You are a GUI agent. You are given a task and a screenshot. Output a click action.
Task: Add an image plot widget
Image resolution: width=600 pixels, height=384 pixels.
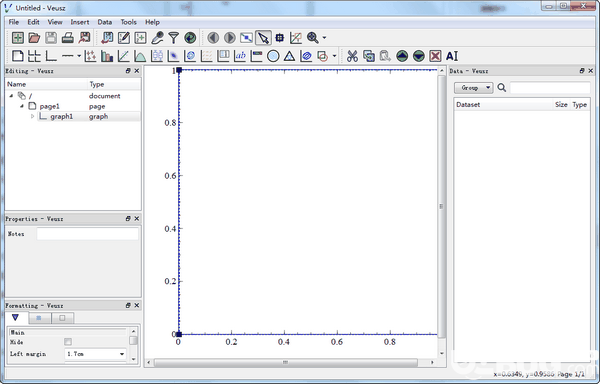173,56
